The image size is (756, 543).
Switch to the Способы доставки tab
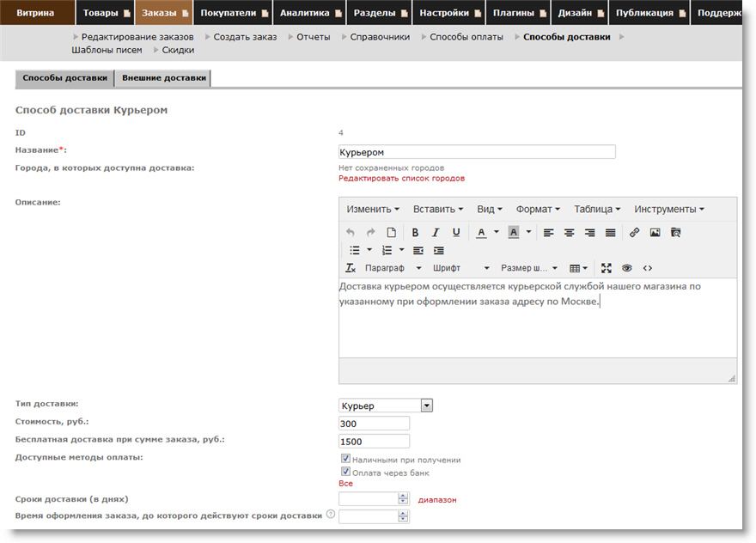click(65, 78)
